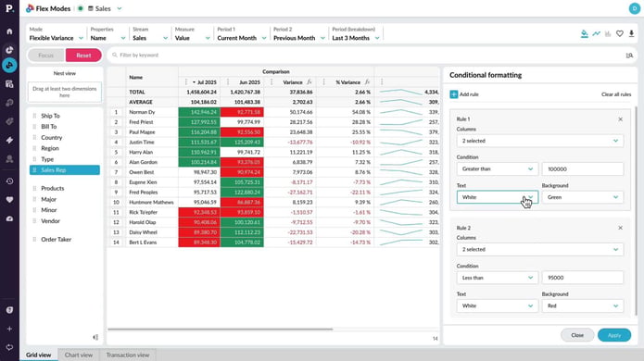
Task: Open Jun 2025 column options menu icon
Action: click(x=228, y=82)
